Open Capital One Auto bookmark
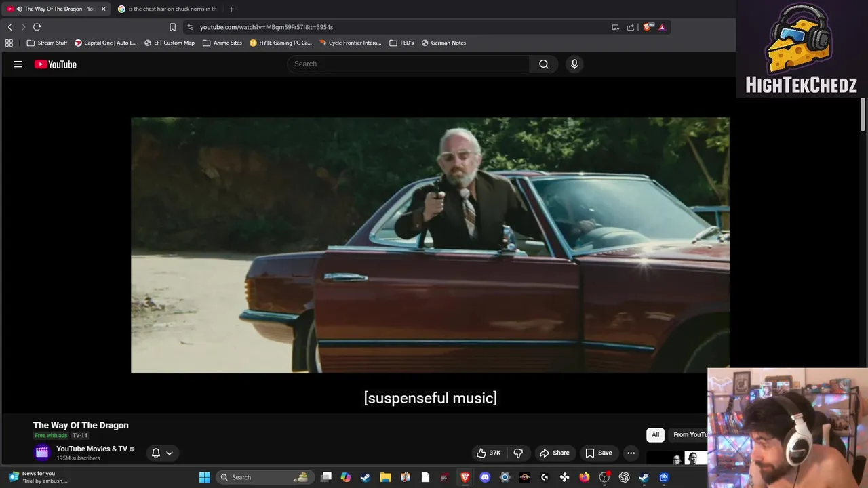The height and width of the screenshot is (488, 868). pos(105,43)
